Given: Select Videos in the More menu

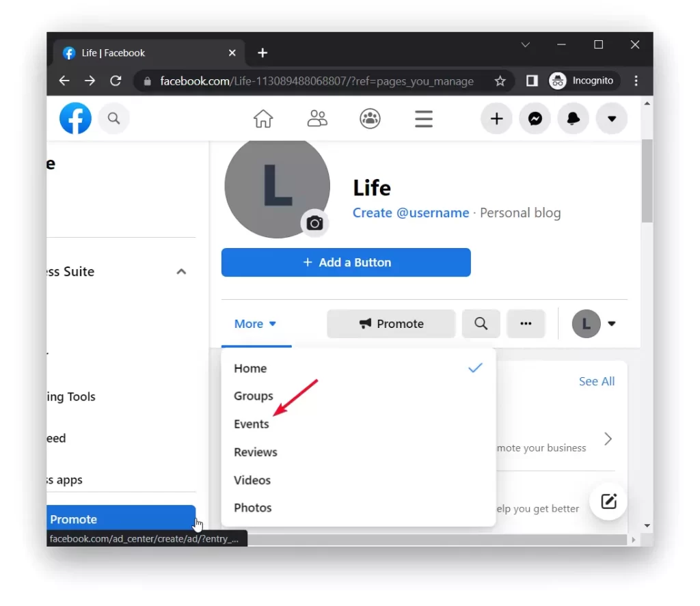Looking at the screenshot, I should 358,480.
